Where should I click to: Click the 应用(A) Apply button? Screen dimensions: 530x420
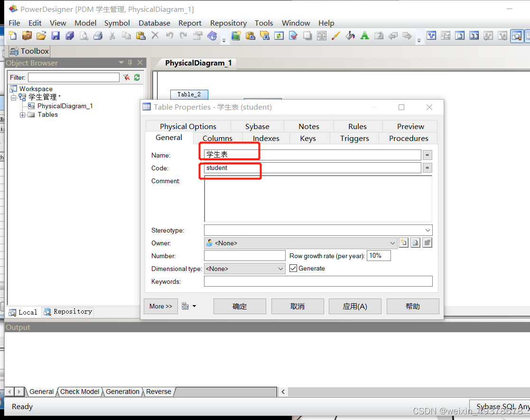tap(355, 306)
